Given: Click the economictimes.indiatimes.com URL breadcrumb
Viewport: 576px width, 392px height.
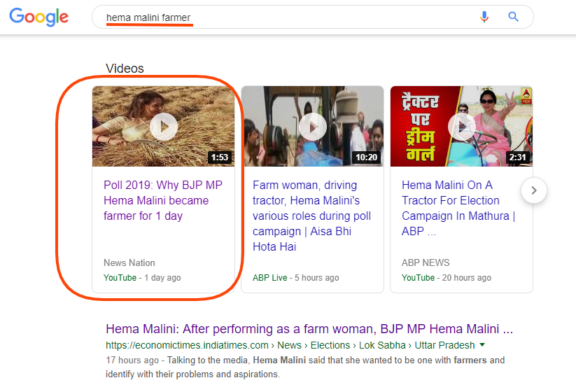Looking at the screenshot, I should (x=290, y=345).
